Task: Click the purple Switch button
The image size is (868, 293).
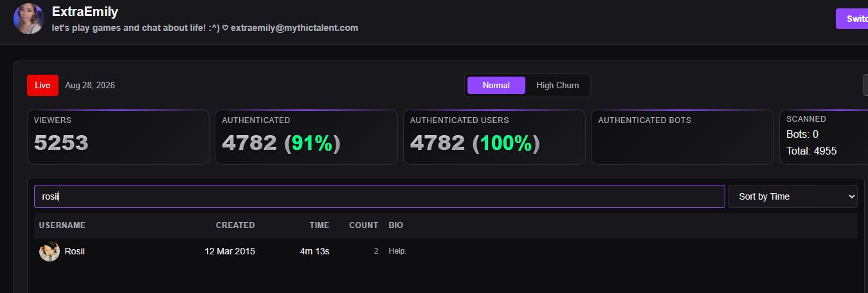Action: tap(853, 19)
